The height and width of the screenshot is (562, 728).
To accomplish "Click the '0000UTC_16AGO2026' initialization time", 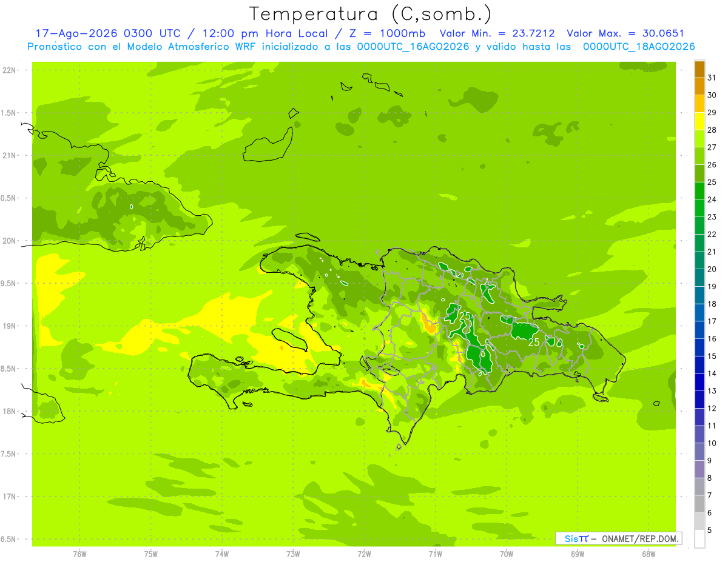I will coord(413,47).
